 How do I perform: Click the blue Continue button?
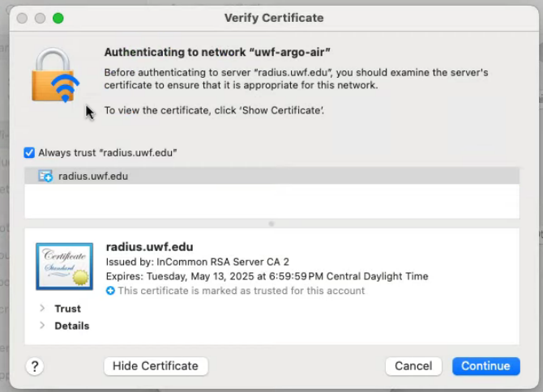pos(485,366)
